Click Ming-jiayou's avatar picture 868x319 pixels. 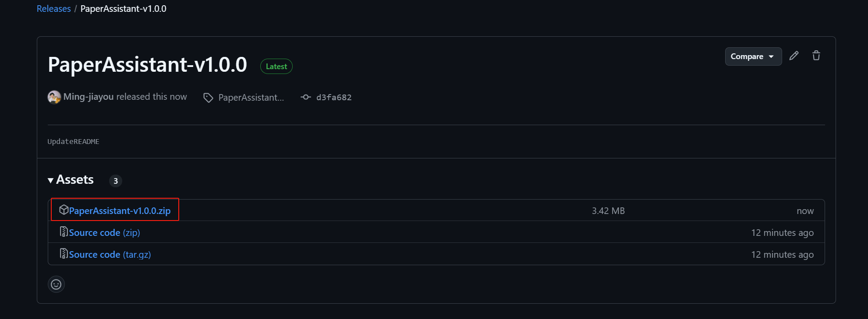click(54, 97)
